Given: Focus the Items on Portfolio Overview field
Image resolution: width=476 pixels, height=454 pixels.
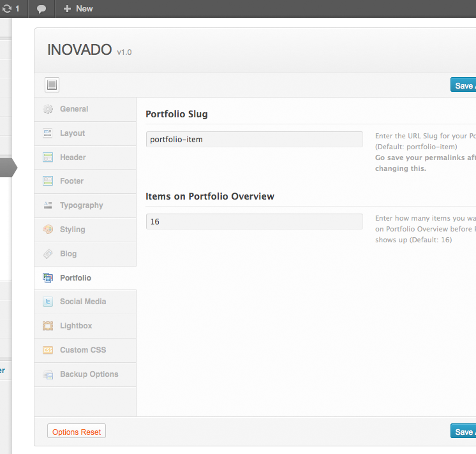Looking at the screenshot, I should tap(254, 222).
